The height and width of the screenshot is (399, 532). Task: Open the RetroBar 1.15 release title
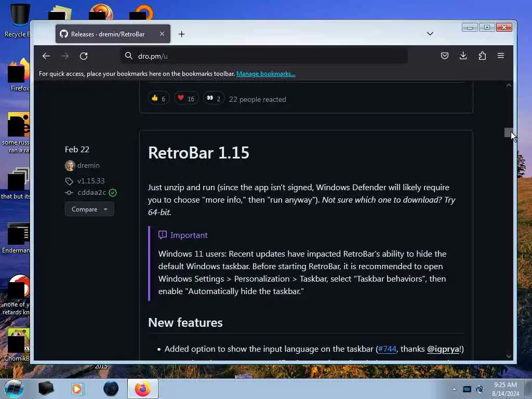point(198,153)
